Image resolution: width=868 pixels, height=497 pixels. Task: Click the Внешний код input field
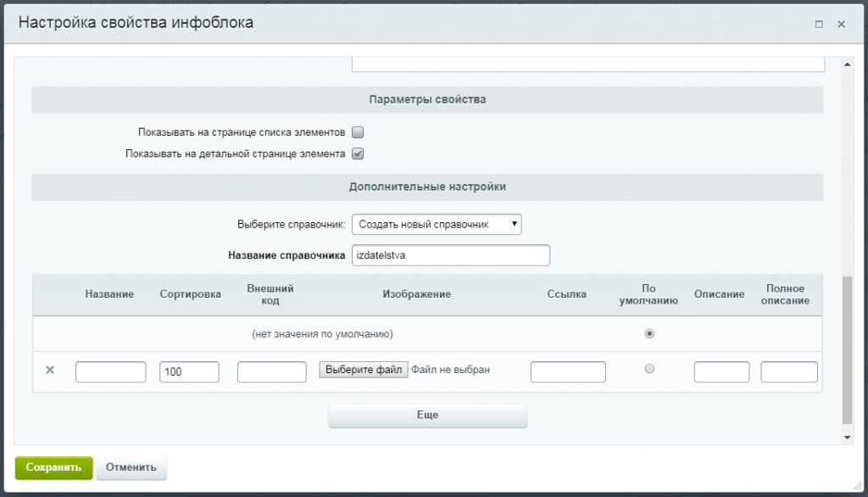pos(272,371)
